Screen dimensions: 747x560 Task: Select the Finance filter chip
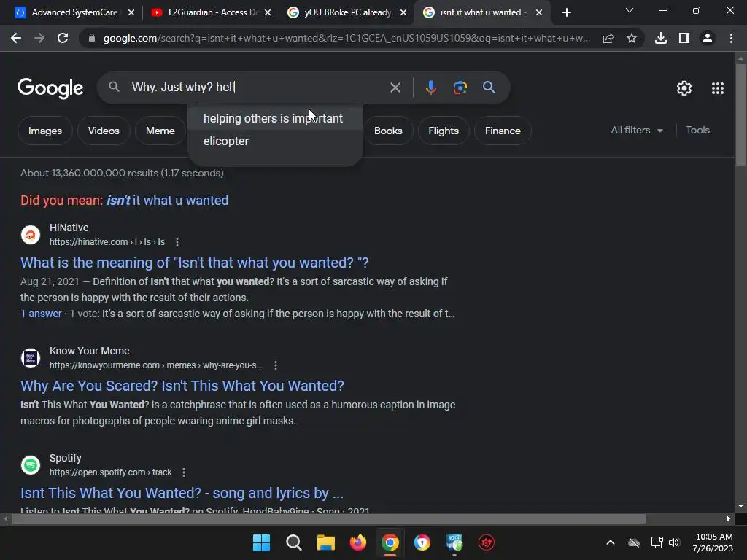[x=503, y=131]
